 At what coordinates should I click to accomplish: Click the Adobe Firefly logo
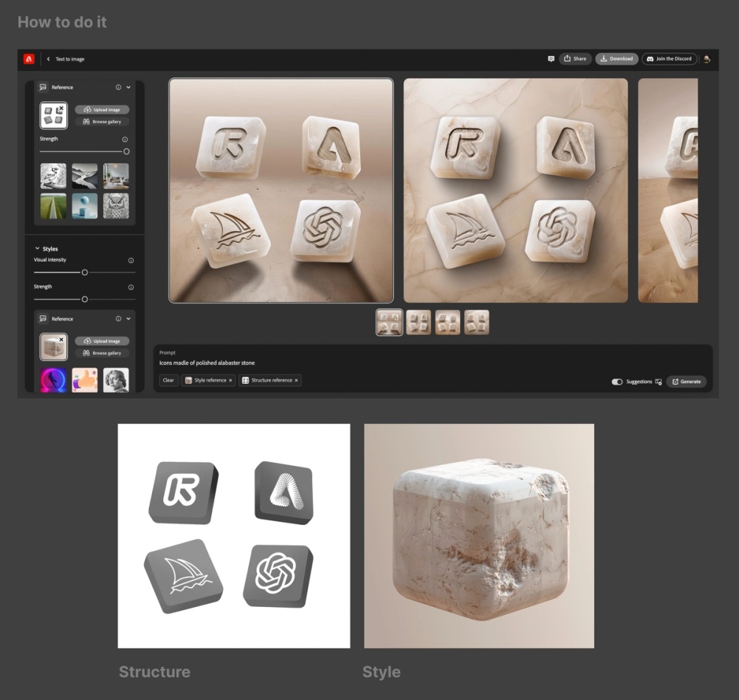(29, 59)
